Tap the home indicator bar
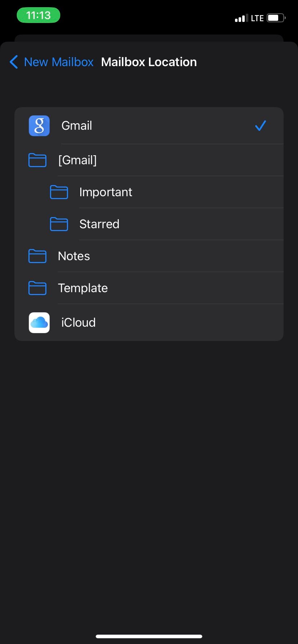 click(x=149, y=636)
